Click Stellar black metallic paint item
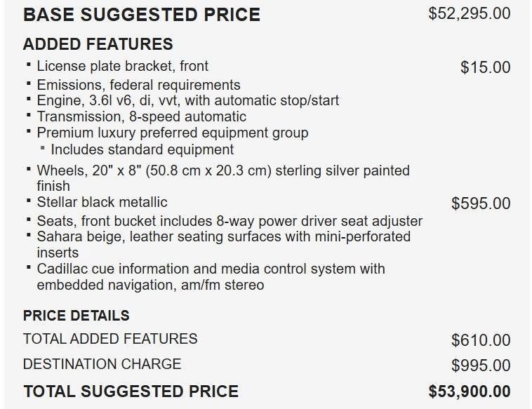The height and width of the screenshot is (409, 532). point(102,203)
